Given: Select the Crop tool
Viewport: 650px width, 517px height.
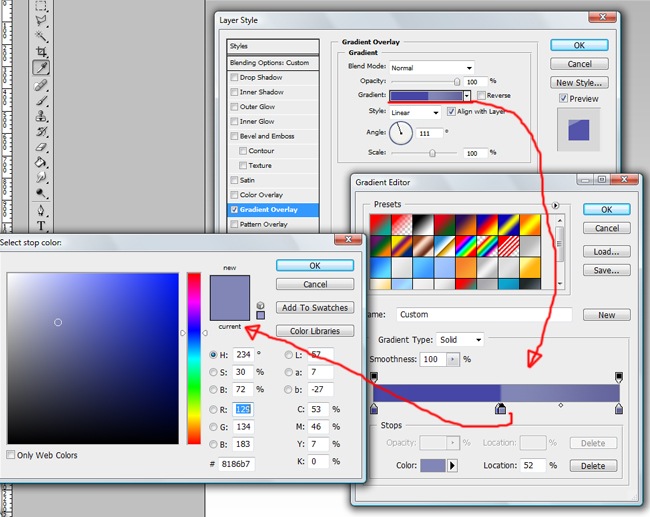Looking at the screenshot, I should click(x=42, y=52).
